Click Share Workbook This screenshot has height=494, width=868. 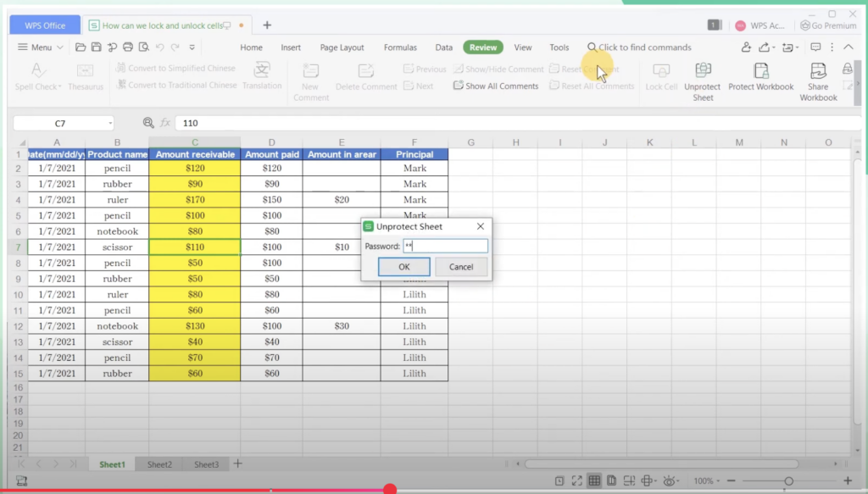pos(816,80)
